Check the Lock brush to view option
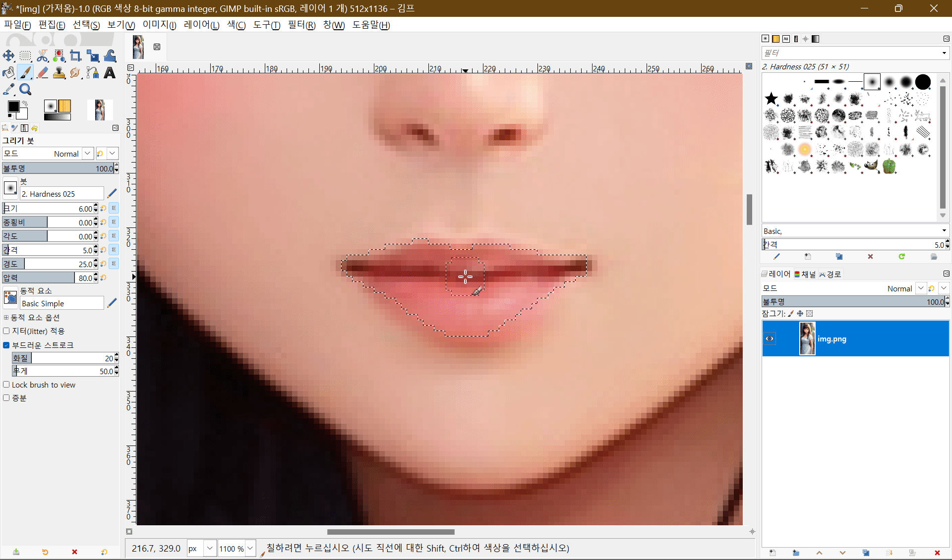 [x=6, y=385]
